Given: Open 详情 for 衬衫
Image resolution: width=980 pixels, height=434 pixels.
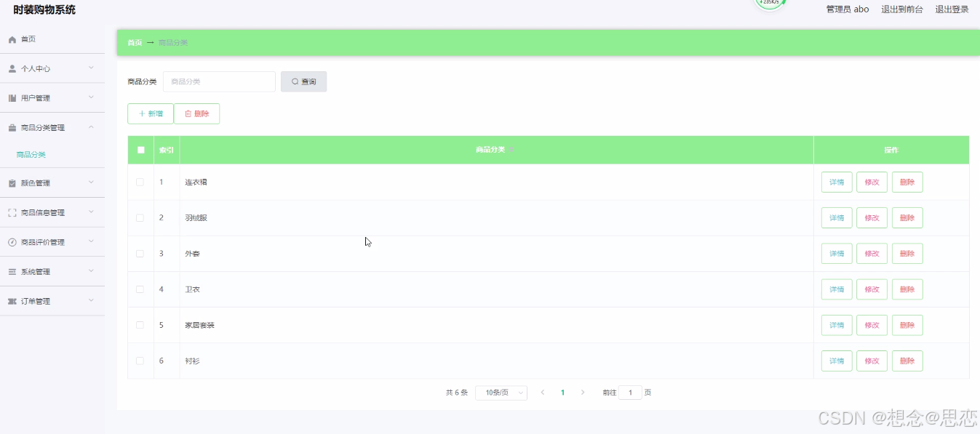Looking at the screenshot, I should click(x=837, y=361).
